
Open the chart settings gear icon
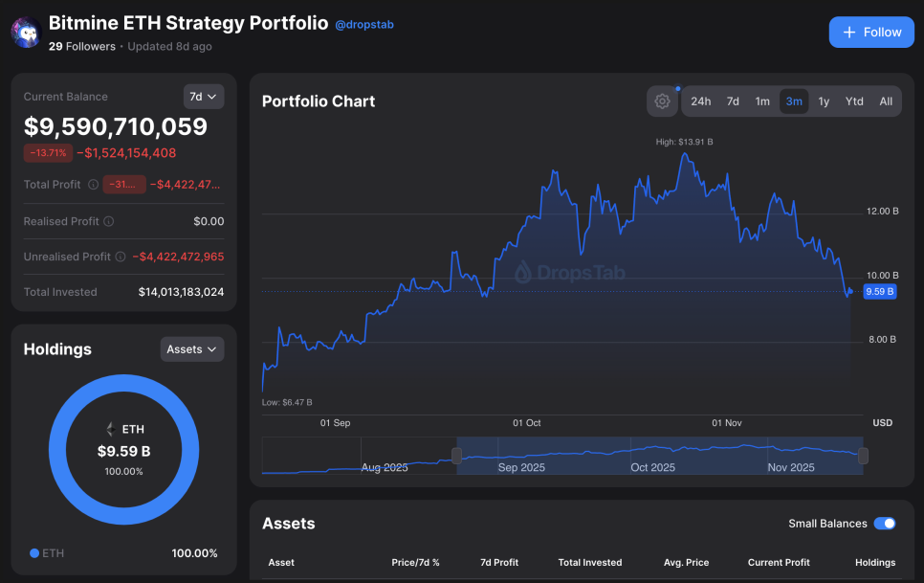coord(662,101)
